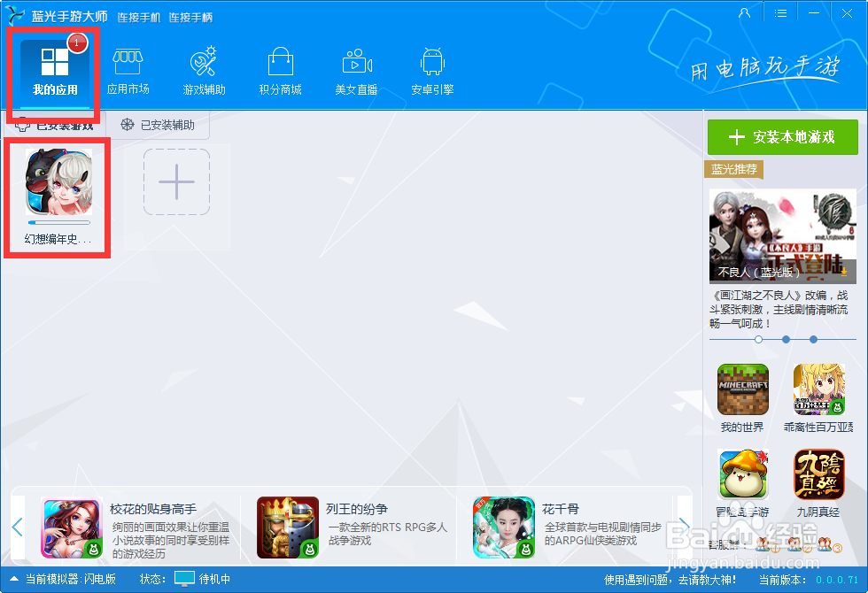Open the Minecraft 我的世界 icon
The image size is (868, 593).
coord(743,389)
